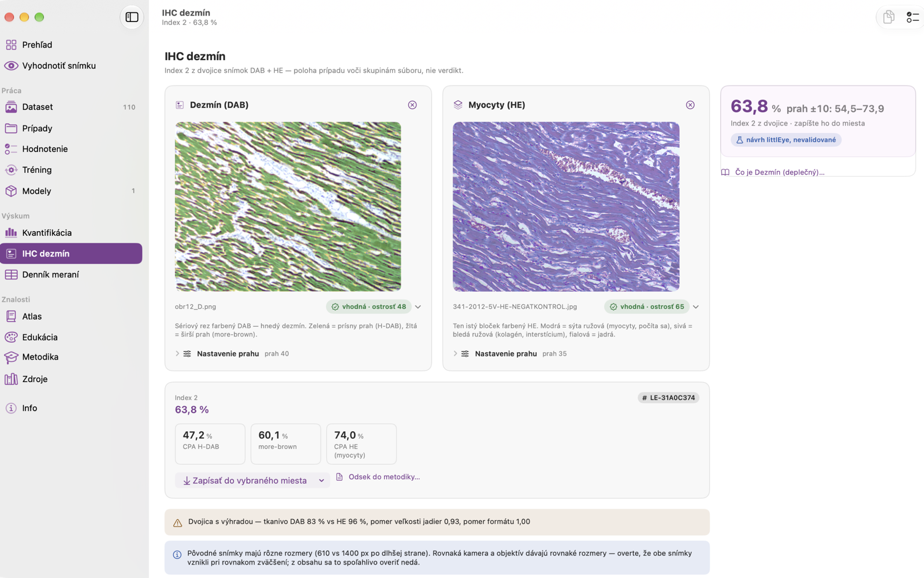Click the 341-2012-5V-HE-NEGATKONTROL.jpg file name
924x578 pixels.
515,307
